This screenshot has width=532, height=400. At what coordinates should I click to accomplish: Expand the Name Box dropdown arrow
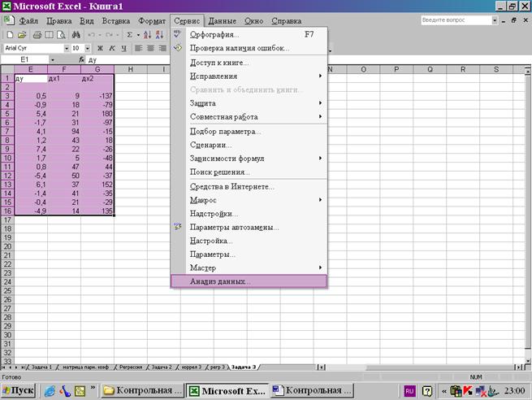pyautogui.click(x=53, y=60)
